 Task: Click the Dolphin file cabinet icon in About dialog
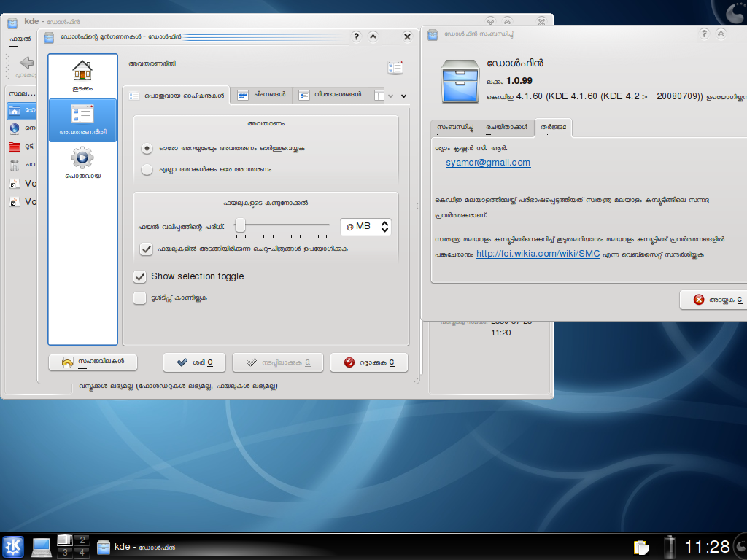(460, 82)
